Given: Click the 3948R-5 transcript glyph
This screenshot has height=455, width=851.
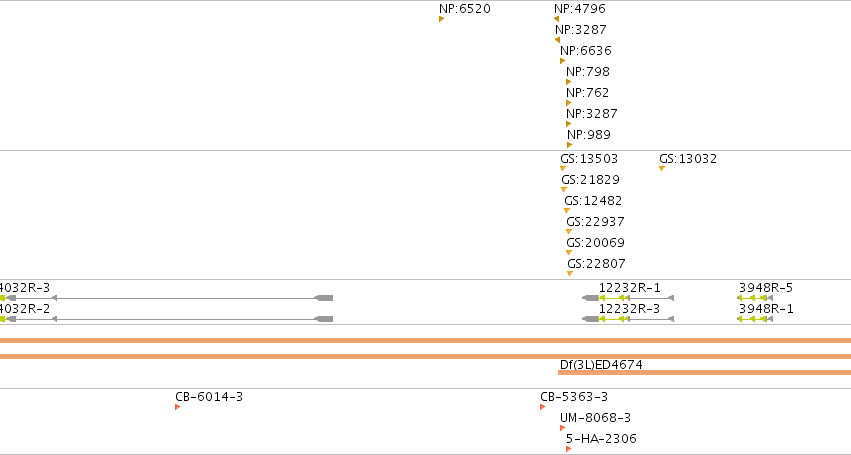Looking at the screenshot, I should click(x=755, y=298).
